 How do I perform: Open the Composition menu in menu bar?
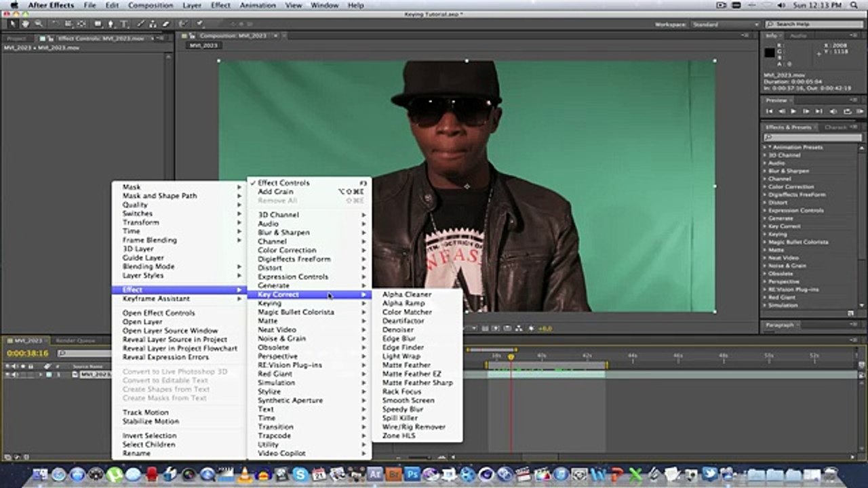click(151, 5)
